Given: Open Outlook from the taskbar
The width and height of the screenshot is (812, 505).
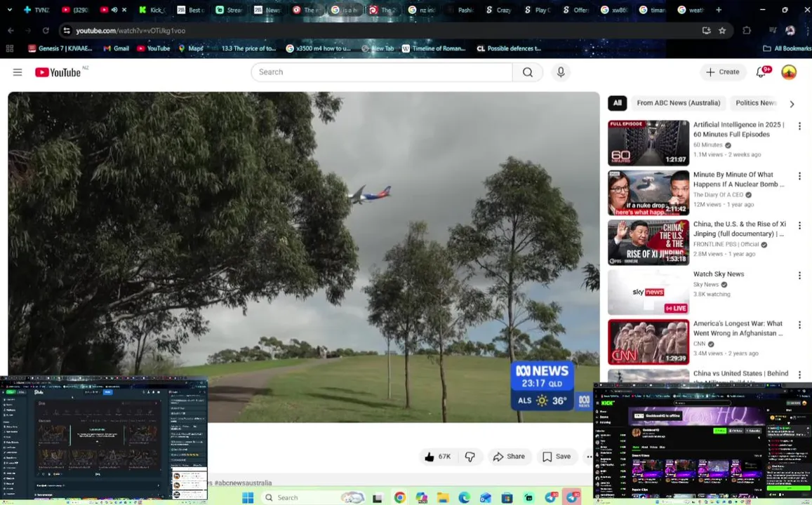Looking at the screenshot, I should click(x=485, y=497).
